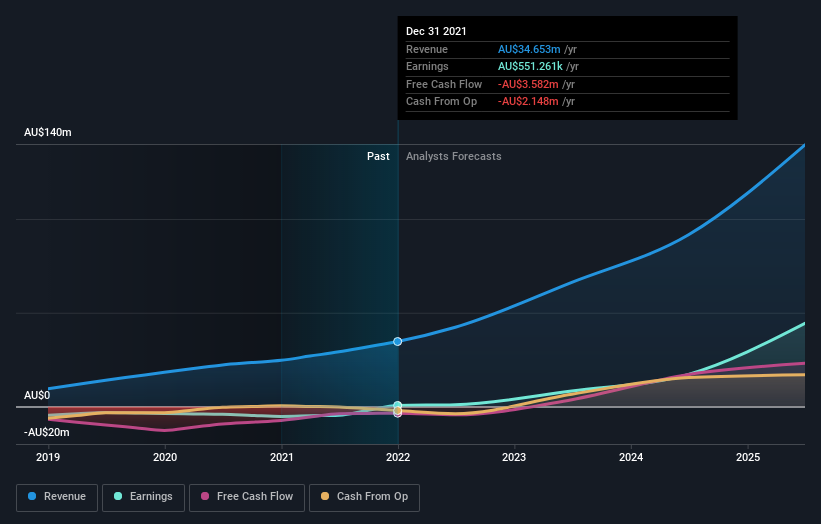Click the Cash From Op value -AU$2.148m
The width and height of the screenshot is (821, 524).
click(x=528, y=102)
